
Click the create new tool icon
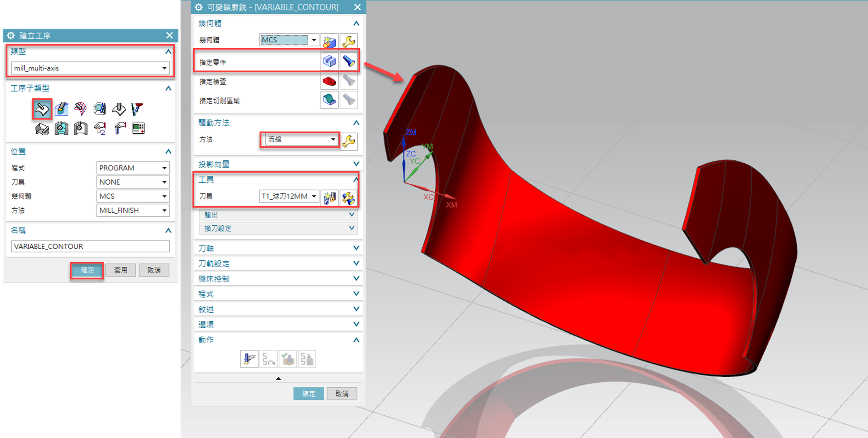(x=329, y=198)
